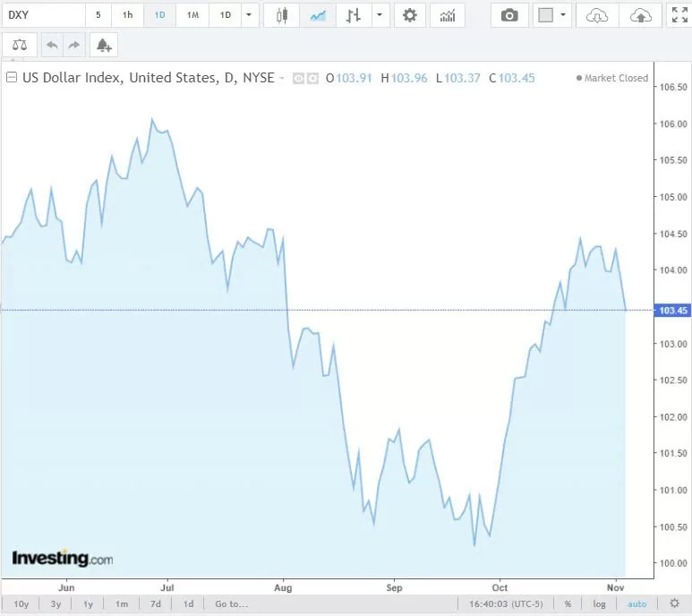Open chart settings gear in top toolbar
The width and height of the screenshot is (692, 616).
pos(409,15)
